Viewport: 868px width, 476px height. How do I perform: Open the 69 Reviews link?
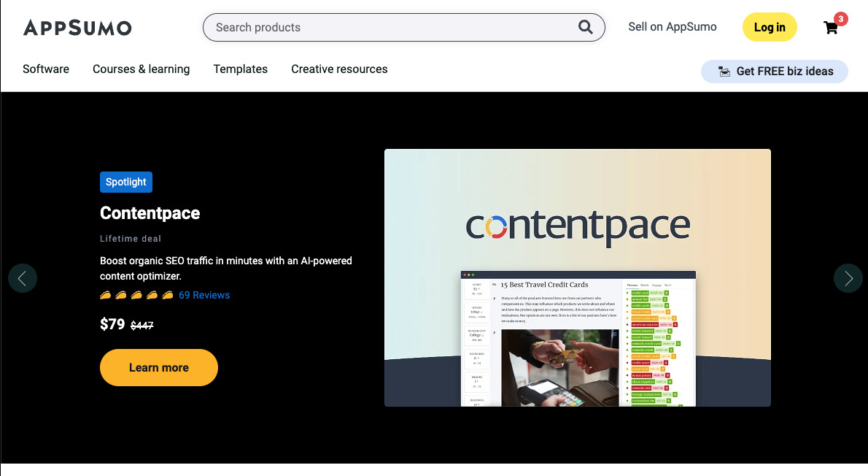[204, 295]
